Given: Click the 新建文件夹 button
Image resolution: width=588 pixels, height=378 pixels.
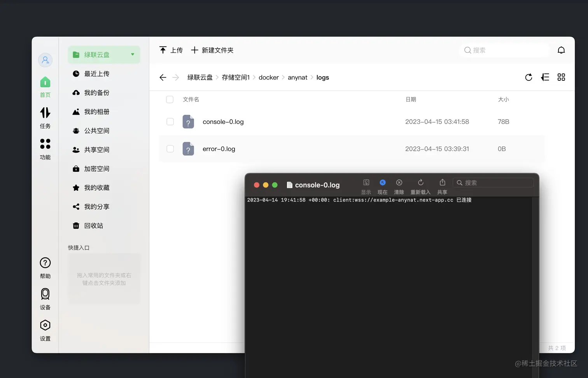Looking at the screenshot, I should point(212,50).
